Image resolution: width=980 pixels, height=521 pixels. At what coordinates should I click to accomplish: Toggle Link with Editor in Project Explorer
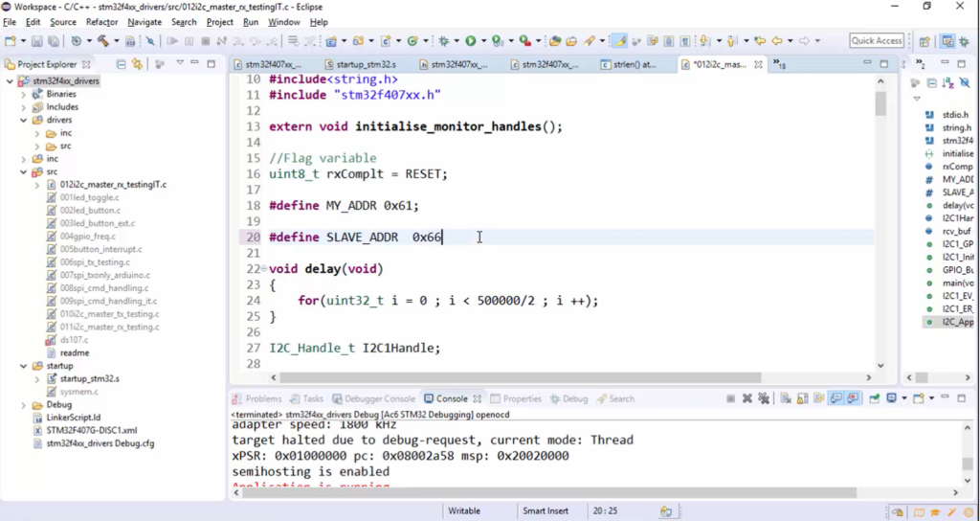(138, 64)
